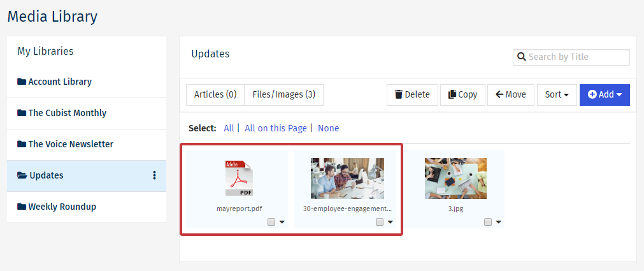Open the 3.jpg image thumbnail
The height and width of the screenshot is (271, 644).
pos(455,179)
